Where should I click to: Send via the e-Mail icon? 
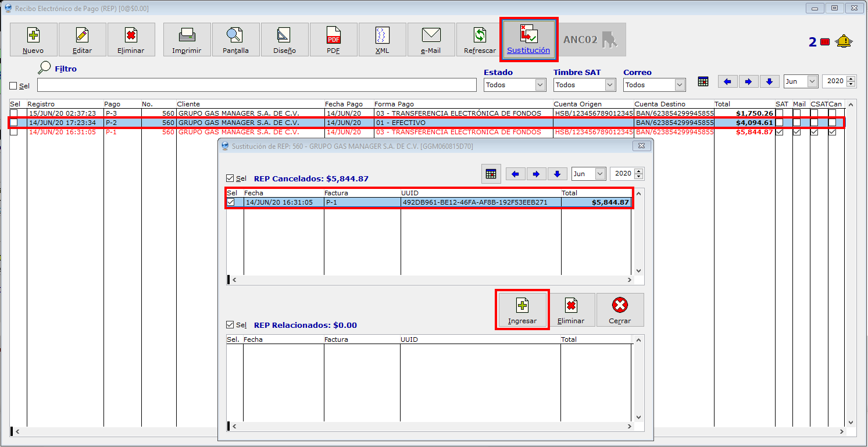[x=431, y=35]
